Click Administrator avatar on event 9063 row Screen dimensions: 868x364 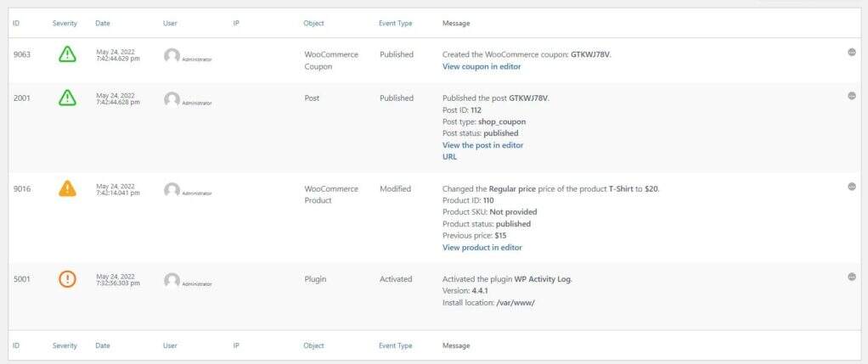(172, 56)
